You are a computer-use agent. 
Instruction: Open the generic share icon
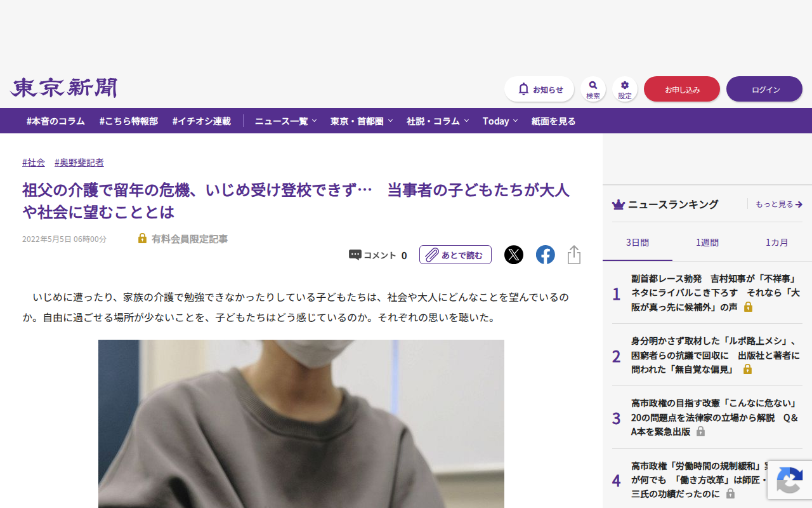coord(574,255)
